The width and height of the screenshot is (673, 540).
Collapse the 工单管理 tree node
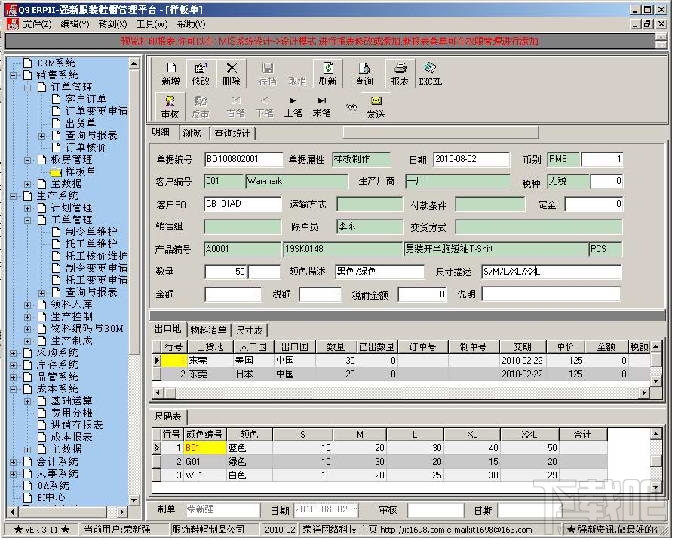(x=27, y=219)
